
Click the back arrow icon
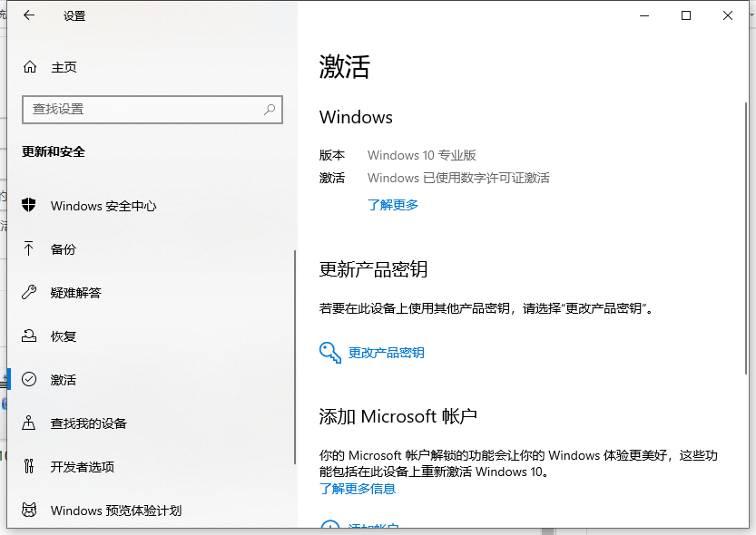29,15
